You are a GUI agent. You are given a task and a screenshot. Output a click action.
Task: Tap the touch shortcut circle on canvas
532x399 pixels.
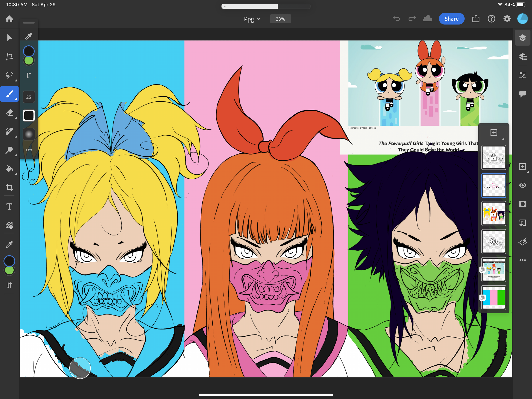pos(80,368)
